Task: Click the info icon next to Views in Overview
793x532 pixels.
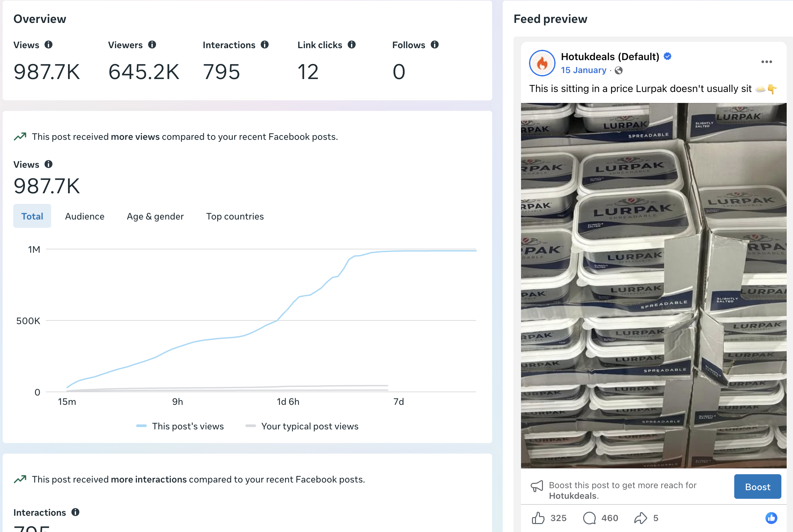Action: 48,44
